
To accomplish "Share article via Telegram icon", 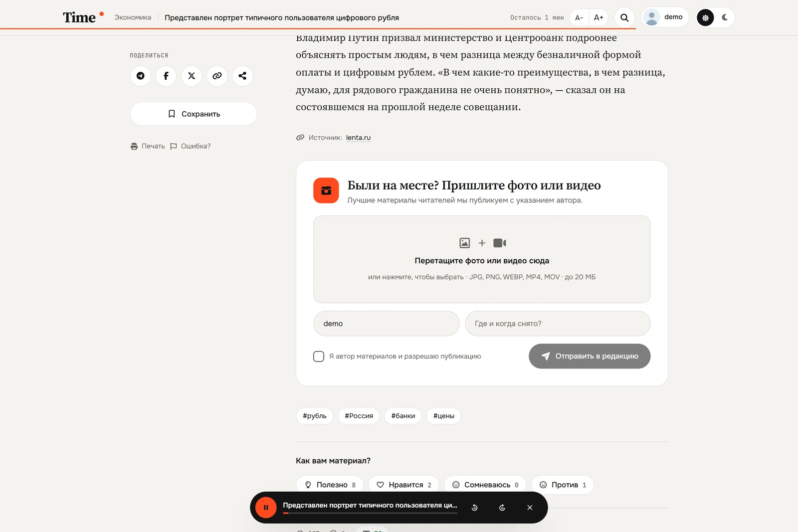I will point(141,76).
